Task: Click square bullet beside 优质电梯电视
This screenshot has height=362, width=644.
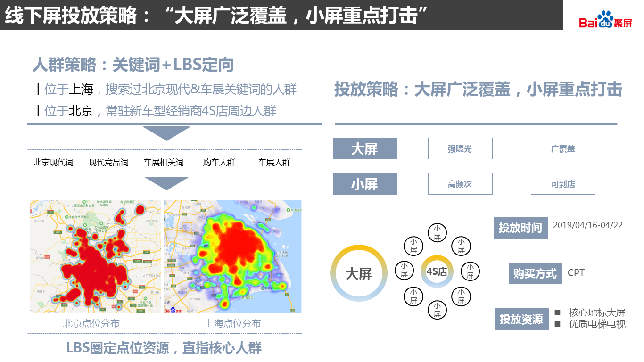Action: pos(557,324)
